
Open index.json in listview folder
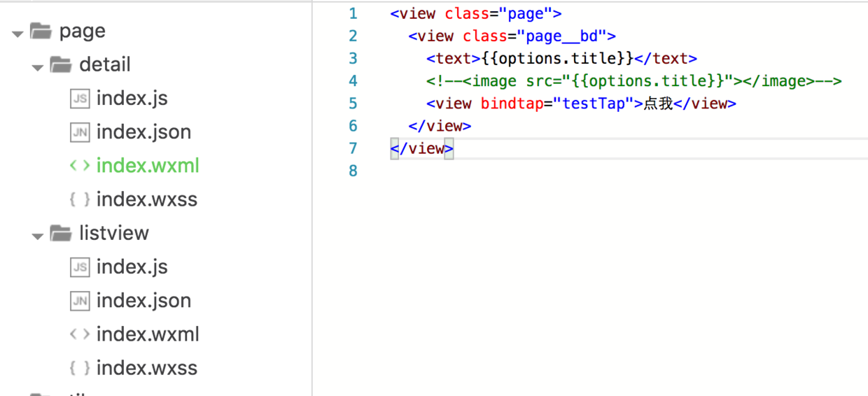coord(143,301)
